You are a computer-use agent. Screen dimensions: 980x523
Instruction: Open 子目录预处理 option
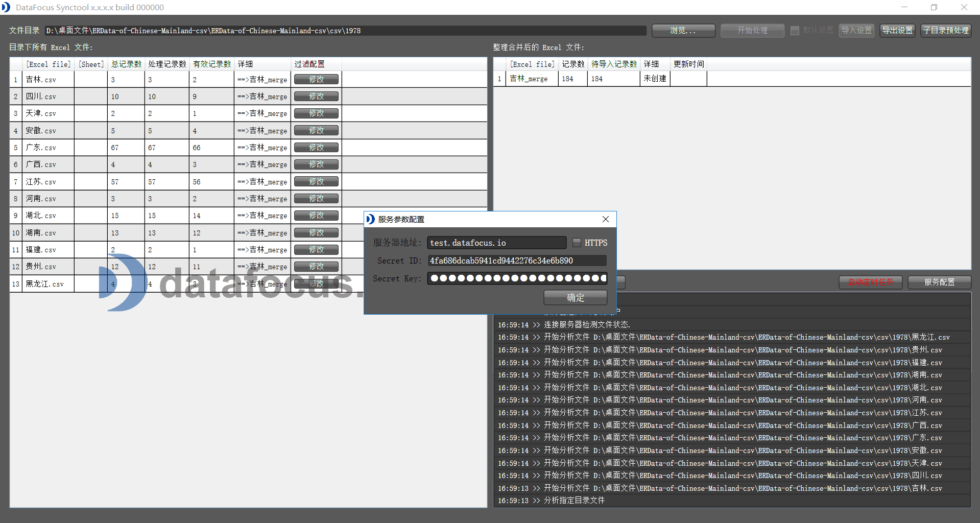pyautogui.click(x=946, y=31)
